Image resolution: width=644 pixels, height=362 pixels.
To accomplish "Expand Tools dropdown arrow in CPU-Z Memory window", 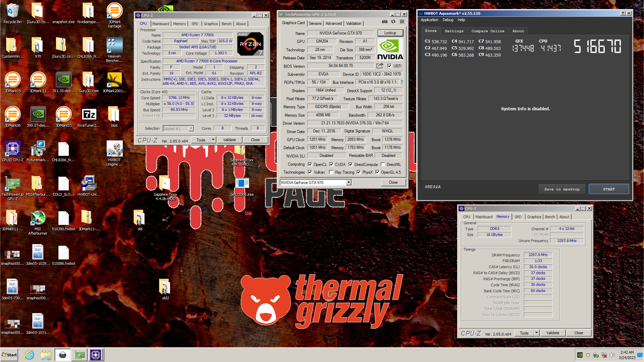I will pos(536,333).
